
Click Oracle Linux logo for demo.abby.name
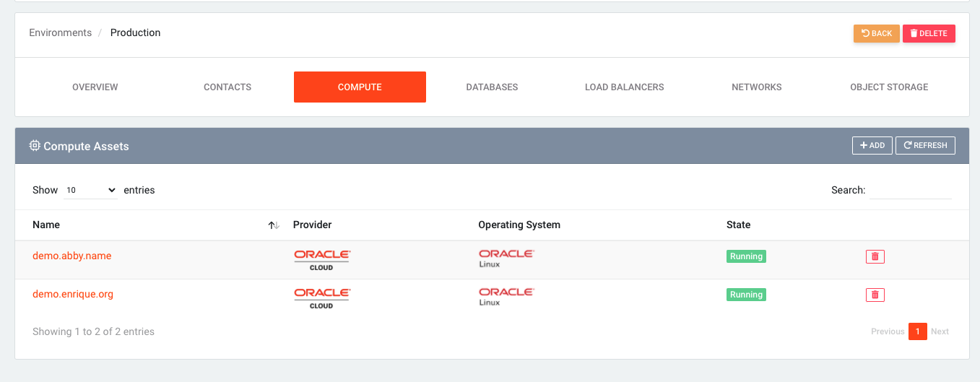click(506, 259)
